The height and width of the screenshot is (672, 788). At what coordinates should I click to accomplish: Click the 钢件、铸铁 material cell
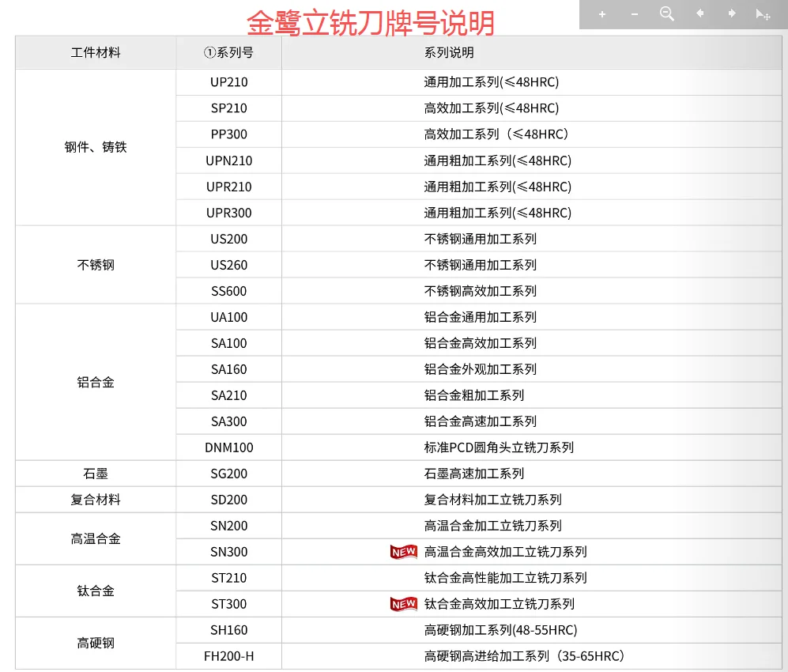(x=94, y=147)
